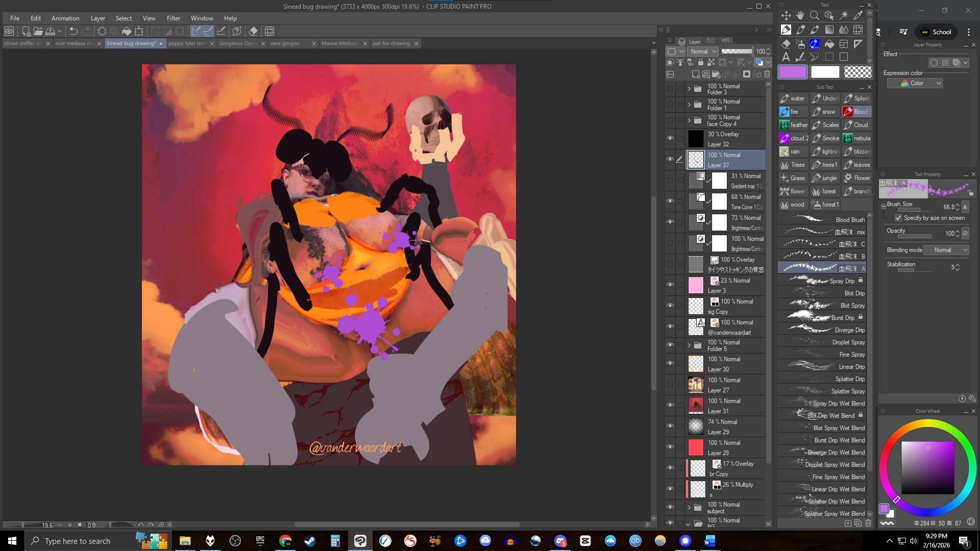Select the Eyedropper tool
Screen dimensions: 980x551
(x=858, y=15)
